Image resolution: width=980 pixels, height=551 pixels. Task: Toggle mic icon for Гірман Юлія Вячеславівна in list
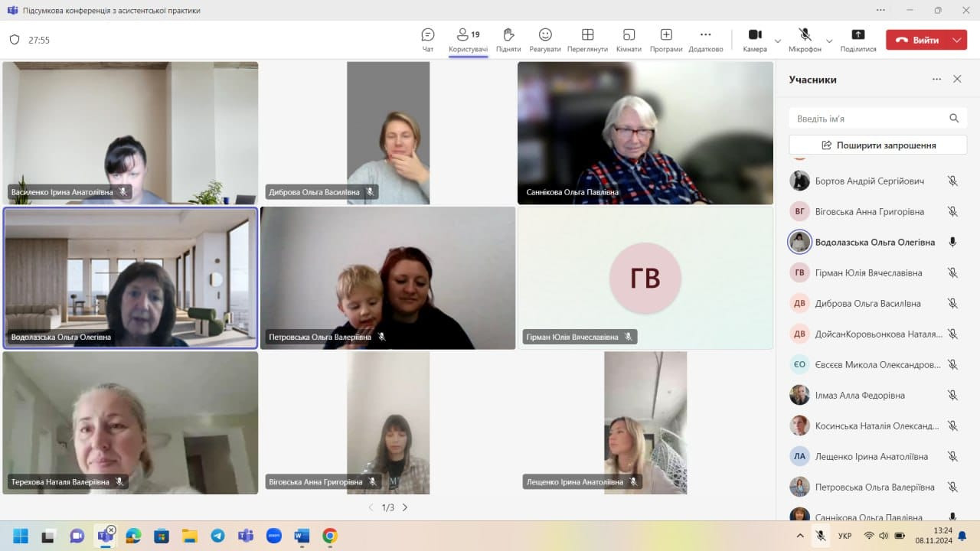tap(952, 273)
